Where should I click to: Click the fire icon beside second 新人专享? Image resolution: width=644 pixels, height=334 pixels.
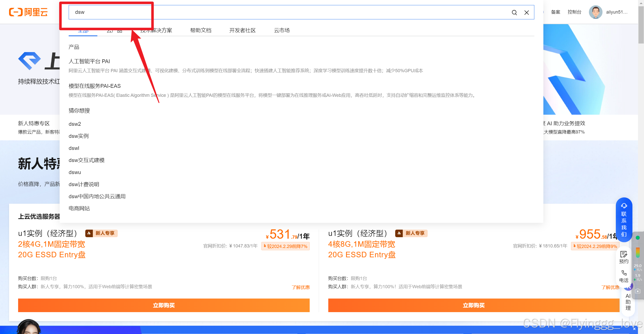[399, 233]
